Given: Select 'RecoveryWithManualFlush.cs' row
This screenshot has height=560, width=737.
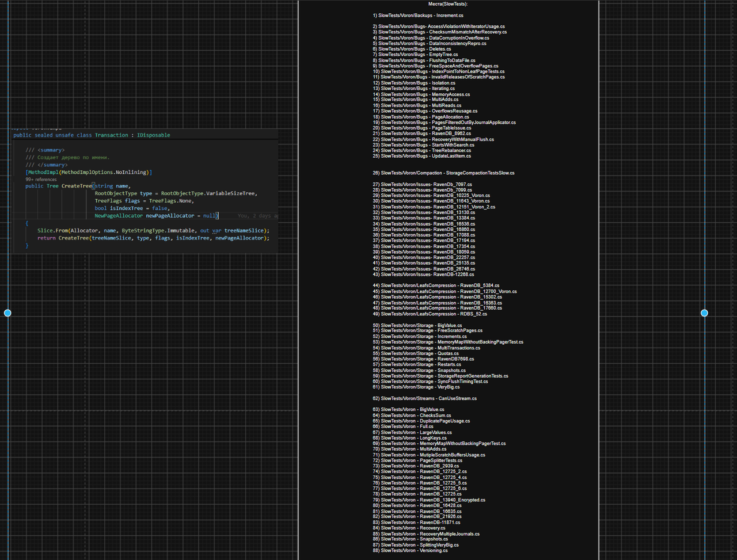Looking at the screenshot, I should (x=434, y=139).
